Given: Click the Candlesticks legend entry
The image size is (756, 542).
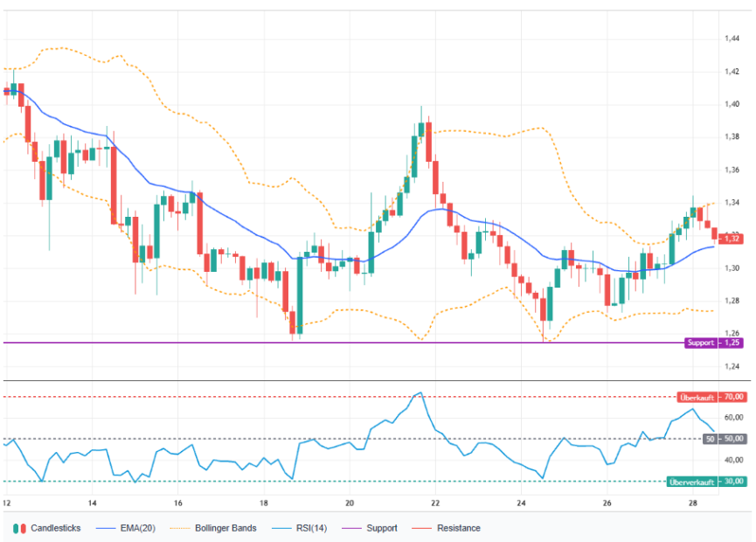Looking at the screenshot, I should [x=47, y=528].
